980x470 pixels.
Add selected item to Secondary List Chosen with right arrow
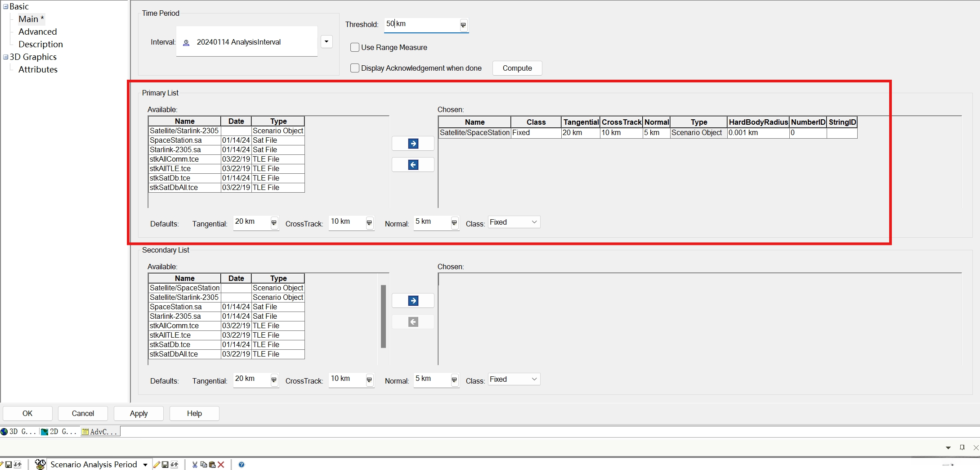(x=413, y=301)
